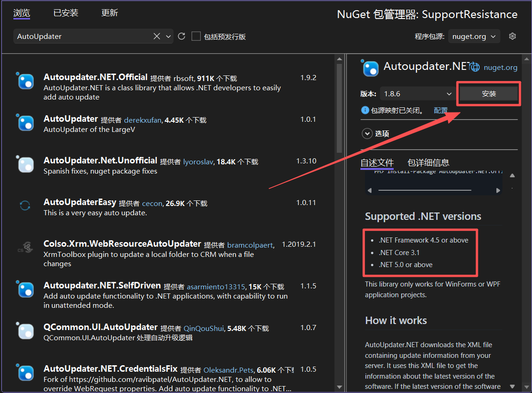Open author link Oleksandr.Pets
This screenshot has width=532, height=393.
pos(229,370)
